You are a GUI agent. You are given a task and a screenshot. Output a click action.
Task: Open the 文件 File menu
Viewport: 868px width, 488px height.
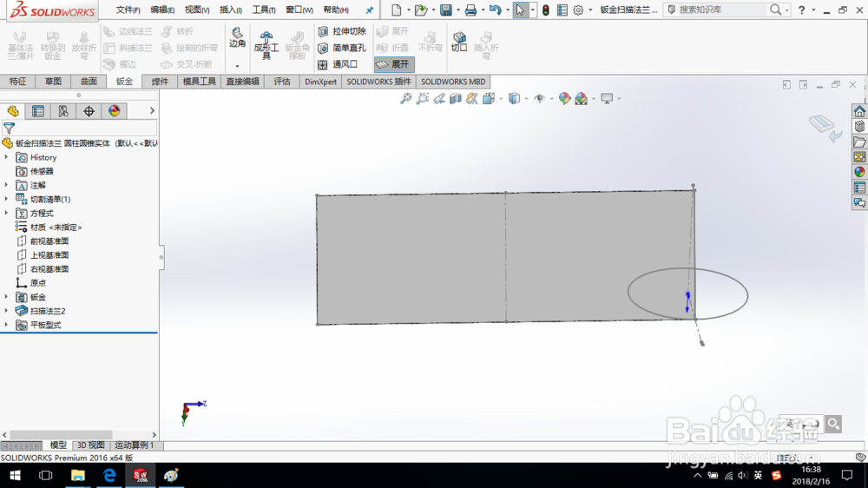[128, 10]
